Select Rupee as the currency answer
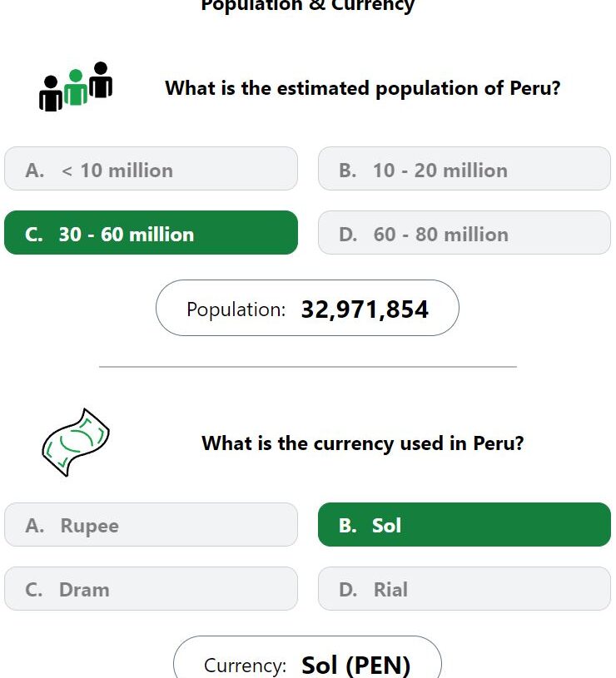The width and height of the screenshot is (616, 678). 151,524
